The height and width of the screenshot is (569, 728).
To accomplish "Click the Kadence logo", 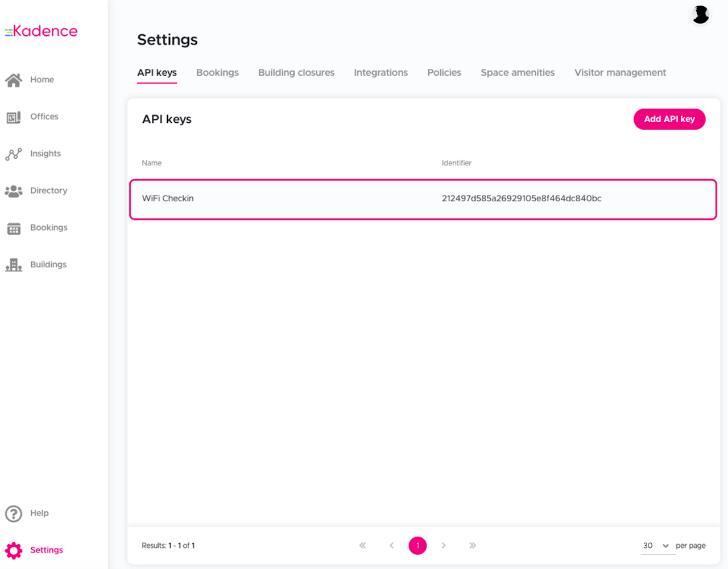I will point(42,31).
